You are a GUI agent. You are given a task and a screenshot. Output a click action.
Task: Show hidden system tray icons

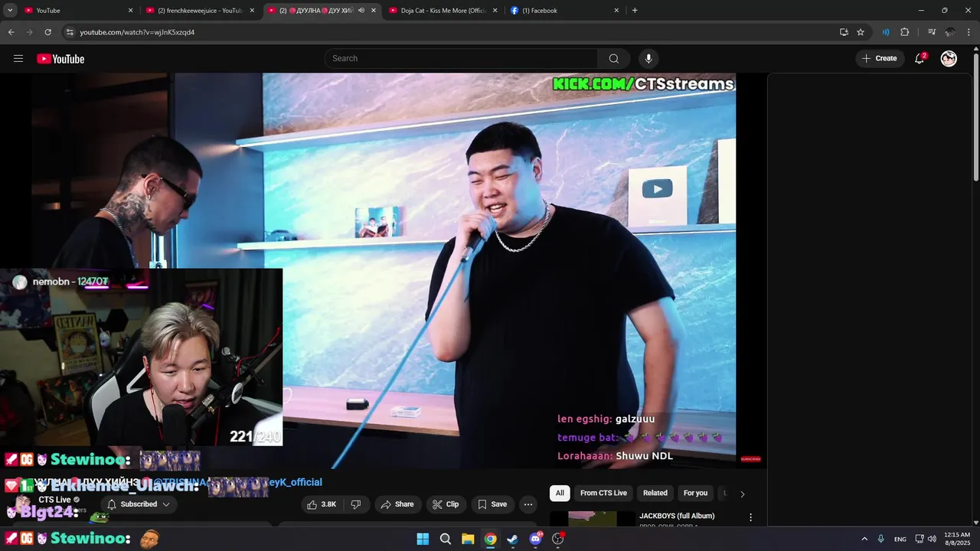pyautogui.click(x=864, y=539)
